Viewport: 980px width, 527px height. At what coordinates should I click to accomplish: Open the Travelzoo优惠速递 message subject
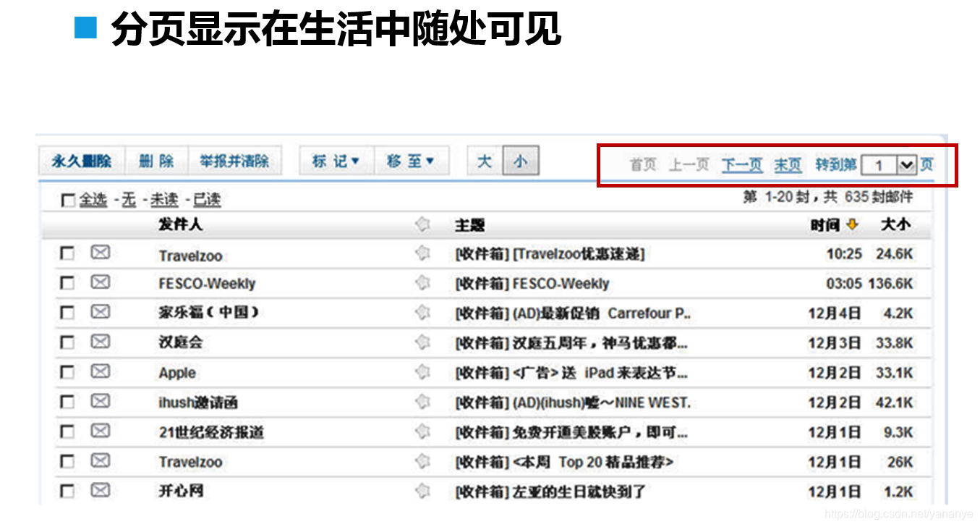coord(550,254)
